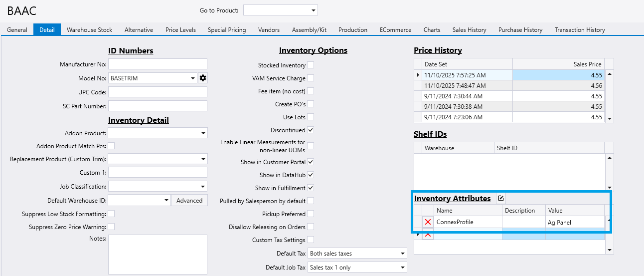The width and height of the screenshot is (644, 276).
Task: Click the UPC Code field
Action: pyautogui.click(x=158, y=92)
